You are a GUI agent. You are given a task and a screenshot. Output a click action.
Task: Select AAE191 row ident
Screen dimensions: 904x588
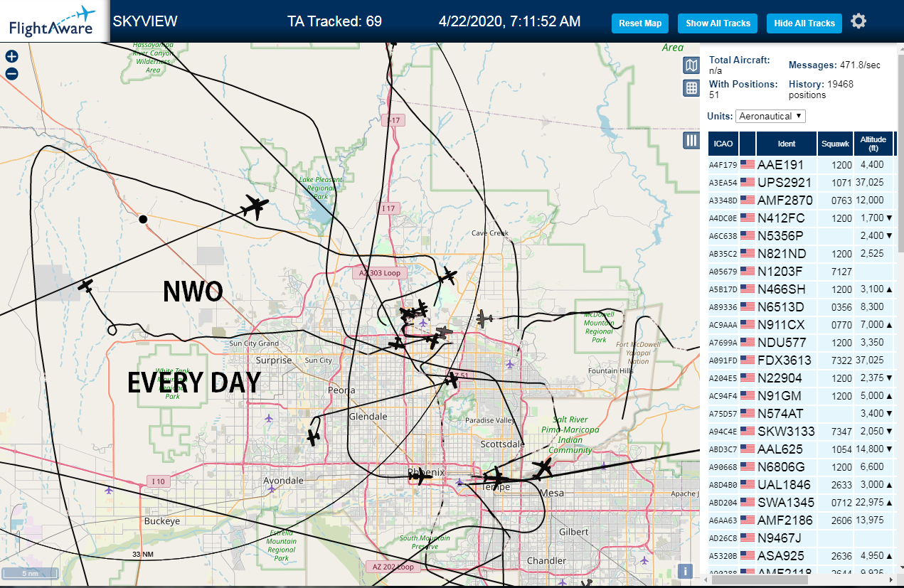(x=781, y=165)
